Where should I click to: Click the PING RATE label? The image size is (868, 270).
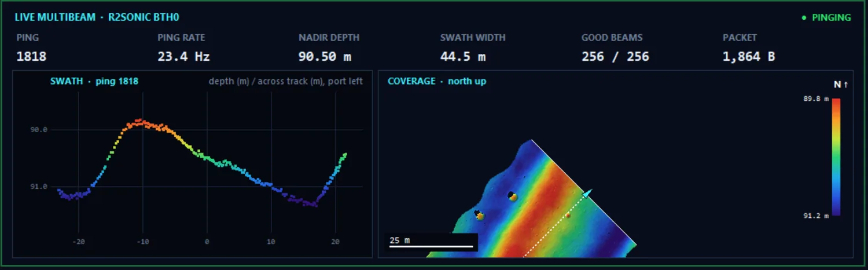coord(181,38)
